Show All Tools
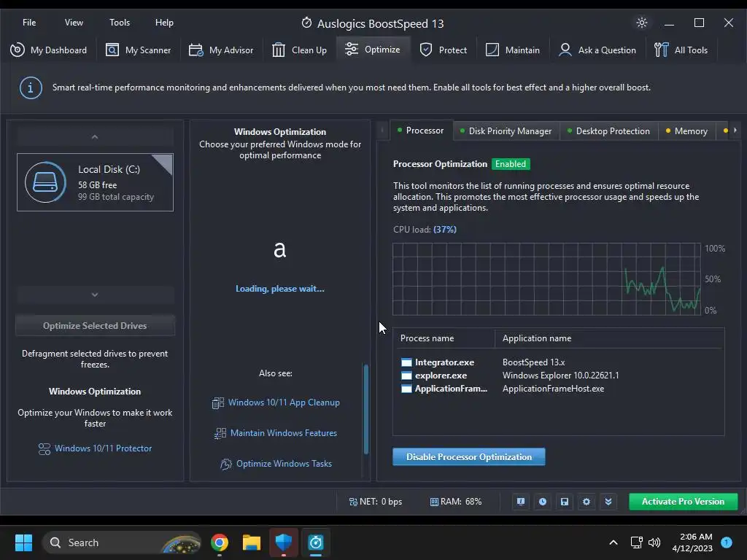The height and width of the screenshot is (560, 747). coord(681,50)
